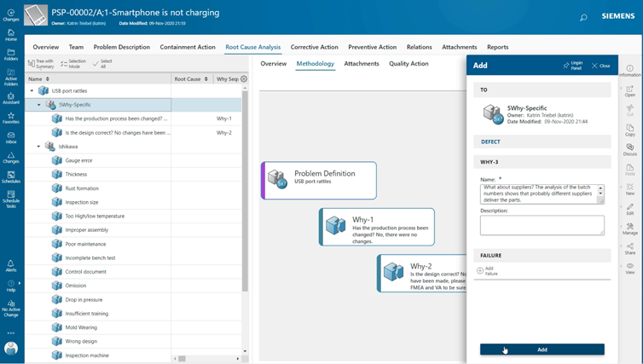The width and height of the screenshot is (643, 364).
Task: Open the Reports tab
Action: [498, 47]
